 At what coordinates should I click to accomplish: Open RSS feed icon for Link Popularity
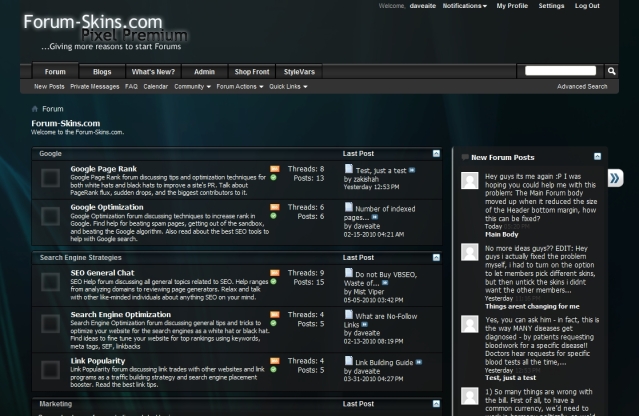click(x=275, y=361)
